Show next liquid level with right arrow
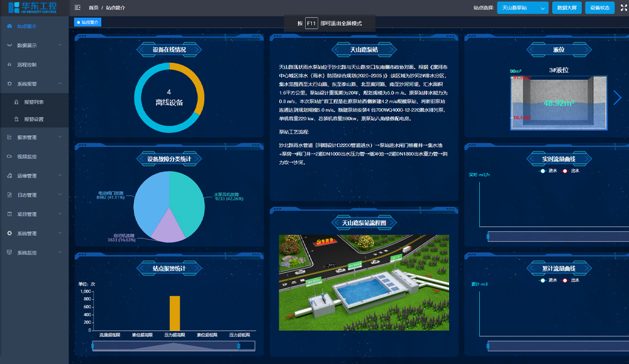The width and height of the screenshot is (629, 364). pyautogui.click(x=617, y=97)
